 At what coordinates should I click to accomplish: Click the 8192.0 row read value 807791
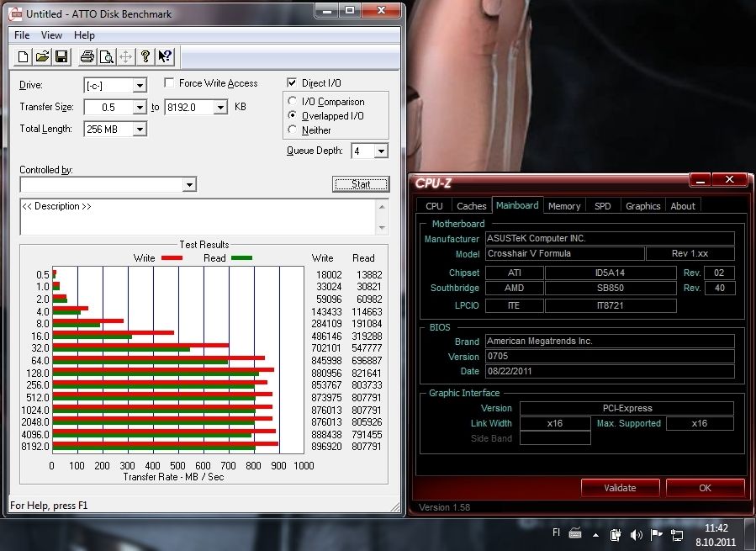click(x=367, y=447)
